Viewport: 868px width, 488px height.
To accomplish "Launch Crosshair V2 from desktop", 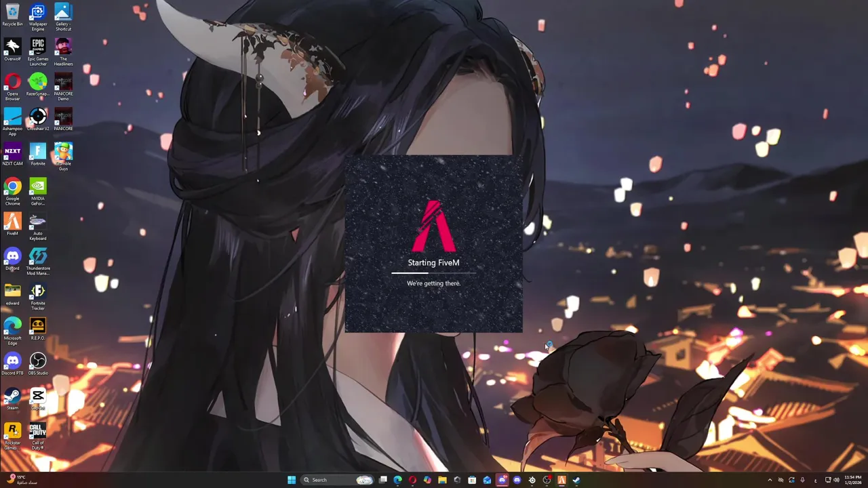I will [38, 120].
